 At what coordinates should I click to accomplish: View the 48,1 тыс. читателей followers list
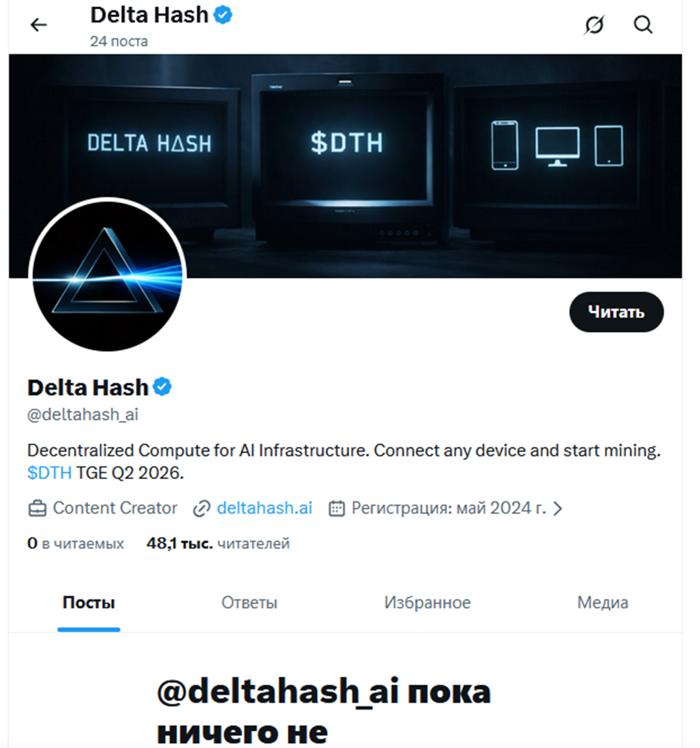coord(217,543)
